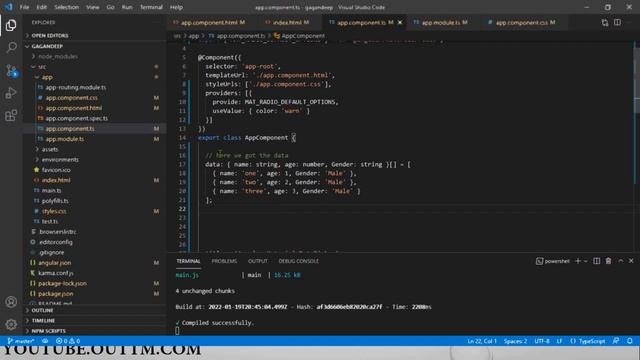640x360 pixels.
Task: Maximize the terminal panel size
Action: coord(621,261)
